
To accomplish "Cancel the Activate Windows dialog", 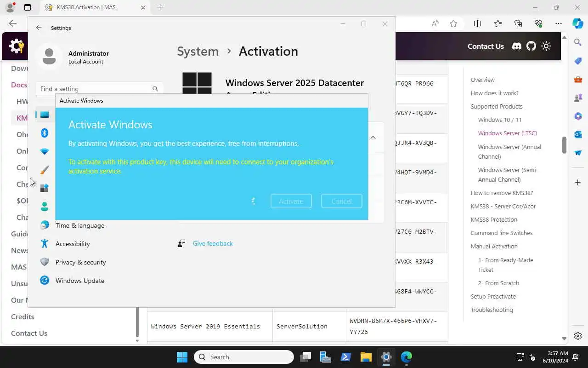I will [x=341, y=201].
